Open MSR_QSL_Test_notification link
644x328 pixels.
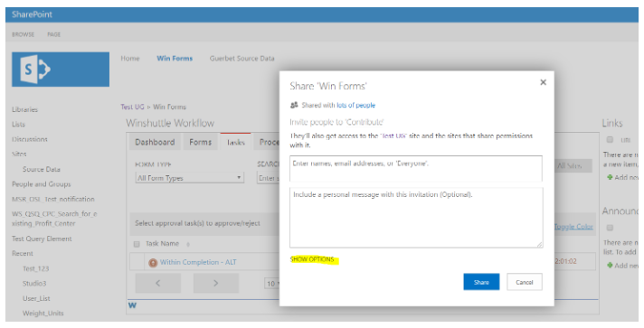[x=53, y=199]
